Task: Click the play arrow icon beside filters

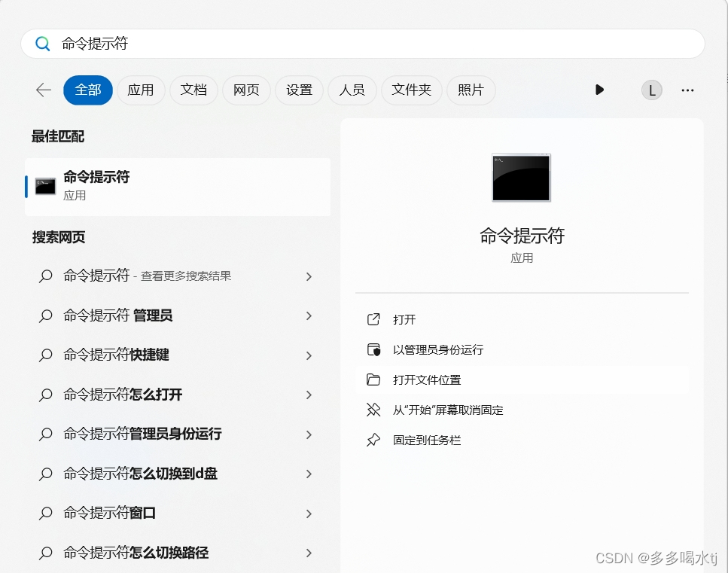Action: click(599, 90)
